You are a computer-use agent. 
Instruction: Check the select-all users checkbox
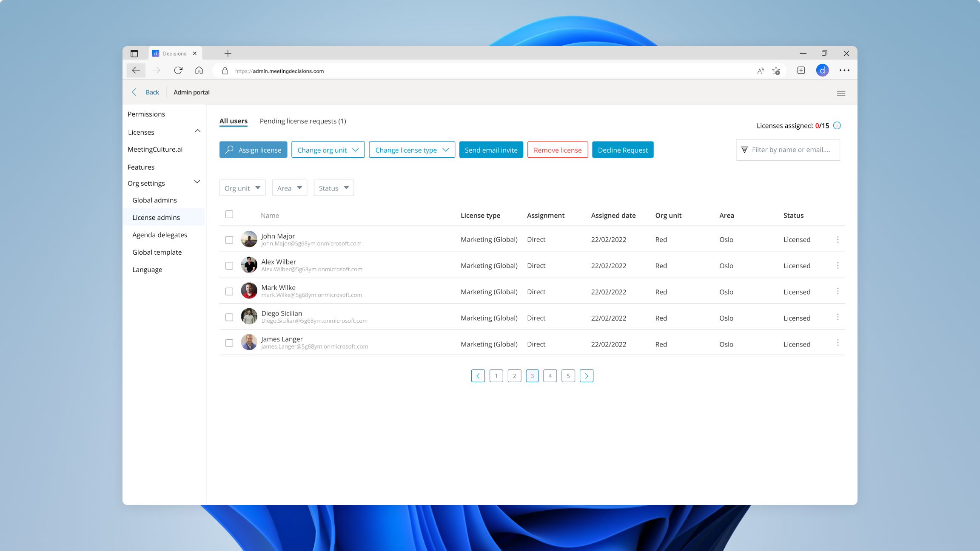(x=229, y=214)
